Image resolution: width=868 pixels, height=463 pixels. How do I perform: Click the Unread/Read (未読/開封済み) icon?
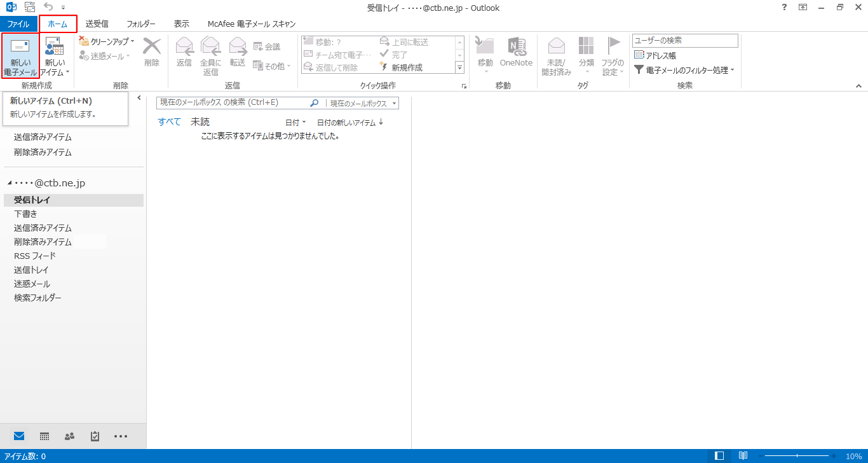click(x=556, y=56)
